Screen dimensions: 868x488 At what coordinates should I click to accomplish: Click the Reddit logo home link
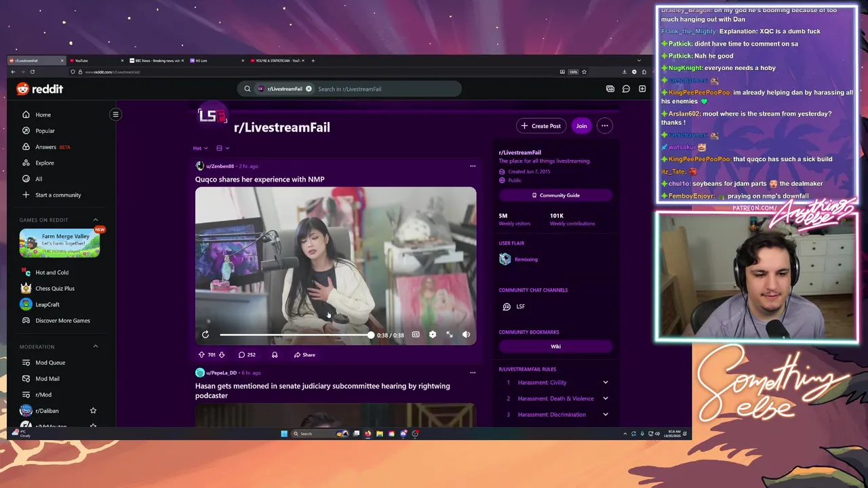(x=39, y=89)
